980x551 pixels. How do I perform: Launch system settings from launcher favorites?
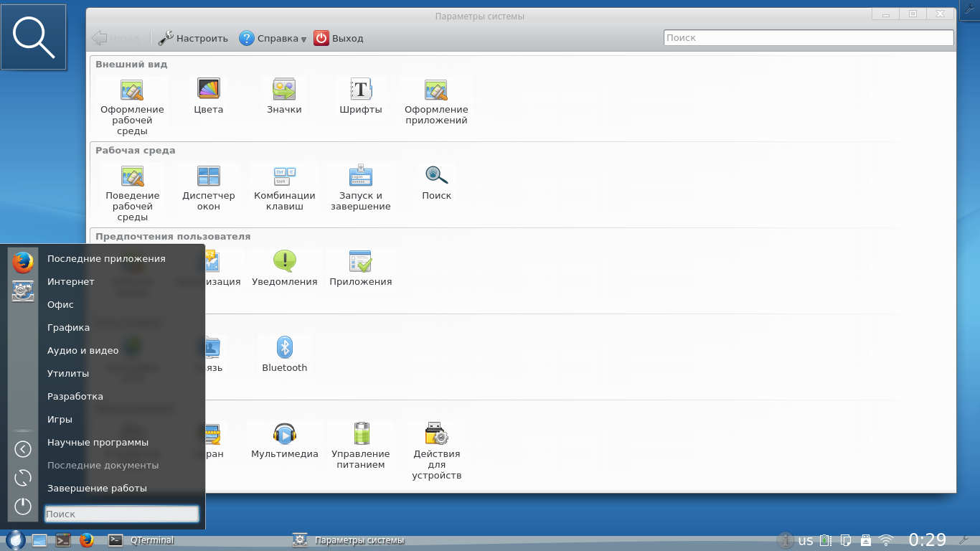pos(23,291)
